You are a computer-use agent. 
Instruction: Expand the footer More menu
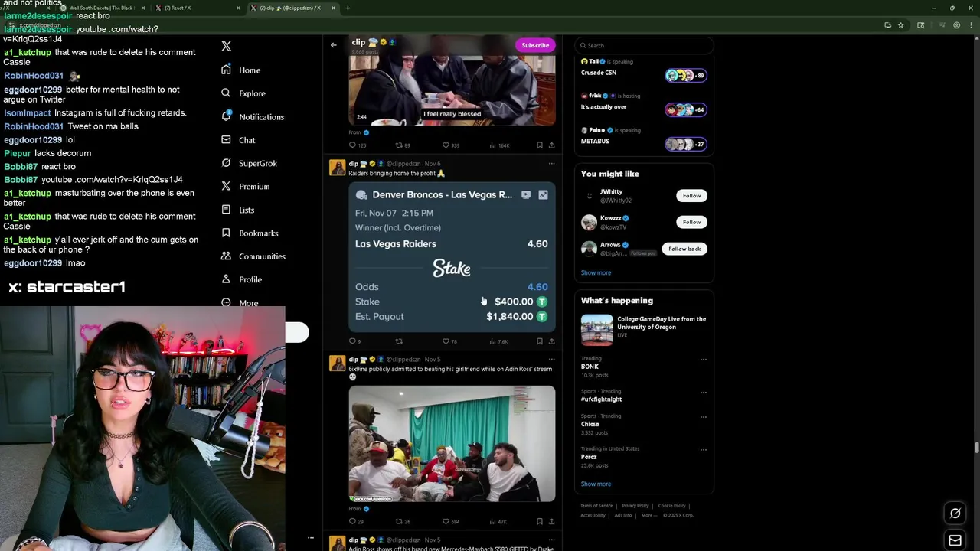(x=649, y=515)
